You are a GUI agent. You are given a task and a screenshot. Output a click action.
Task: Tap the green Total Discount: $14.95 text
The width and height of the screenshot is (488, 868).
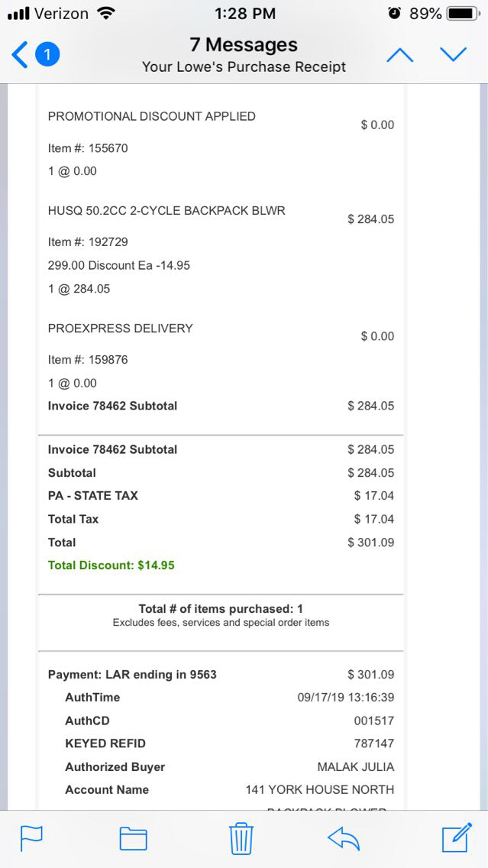111,565
